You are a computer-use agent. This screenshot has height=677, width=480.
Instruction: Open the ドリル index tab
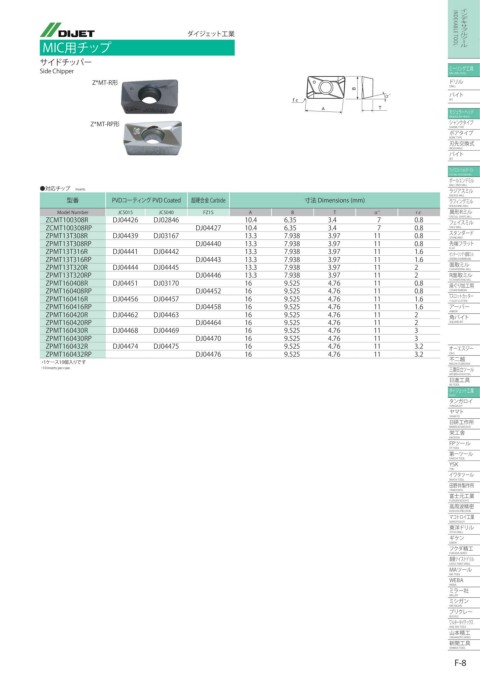tap(464, 83)
